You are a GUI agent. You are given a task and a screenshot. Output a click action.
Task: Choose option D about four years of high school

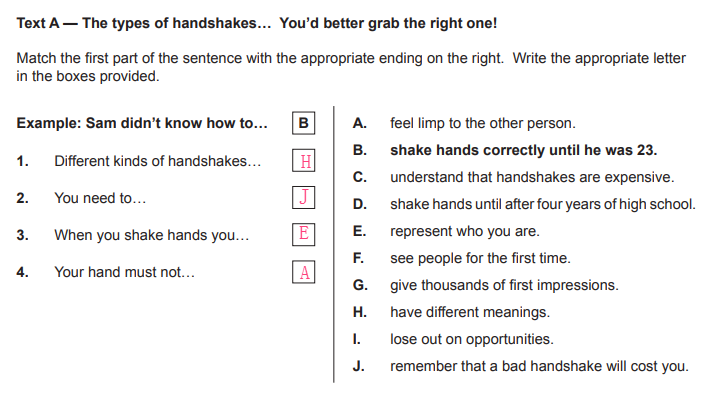click(x=542, y=205)
